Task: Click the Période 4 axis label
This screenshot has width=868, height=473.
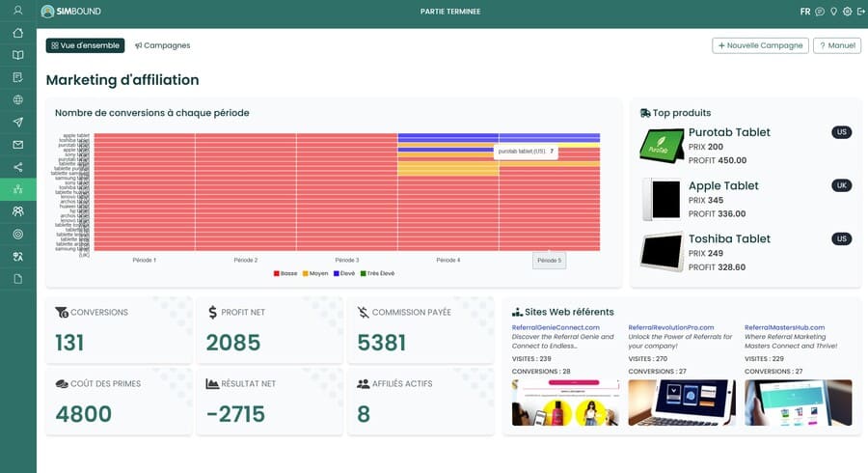Action: click(x=448, y=260)
